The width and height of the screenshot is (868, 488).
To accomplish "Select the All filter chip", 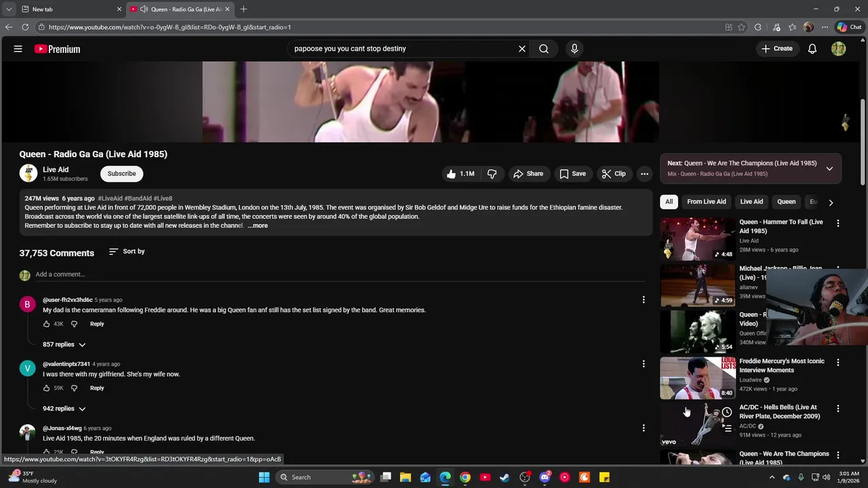I will [x=669, y=202].
